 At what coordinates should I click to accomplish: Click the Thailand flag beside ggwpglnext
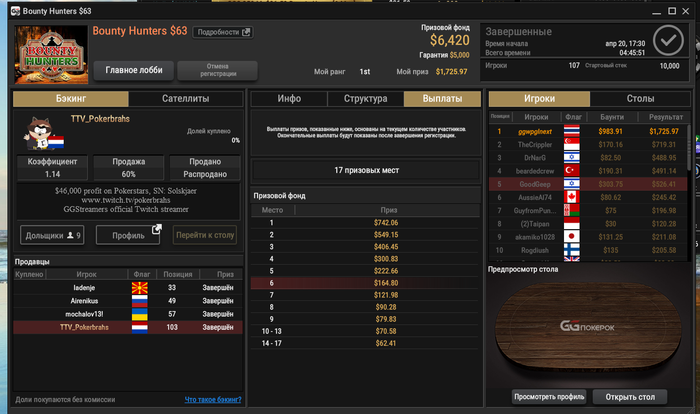pyautogui.click(x=572, y=131)
